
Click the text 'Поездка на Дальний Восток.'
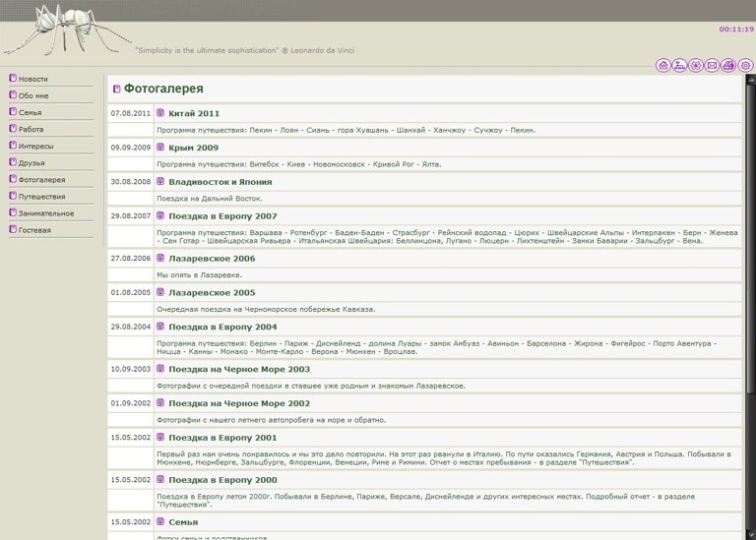pyautogui.click(x=210, y=199)
